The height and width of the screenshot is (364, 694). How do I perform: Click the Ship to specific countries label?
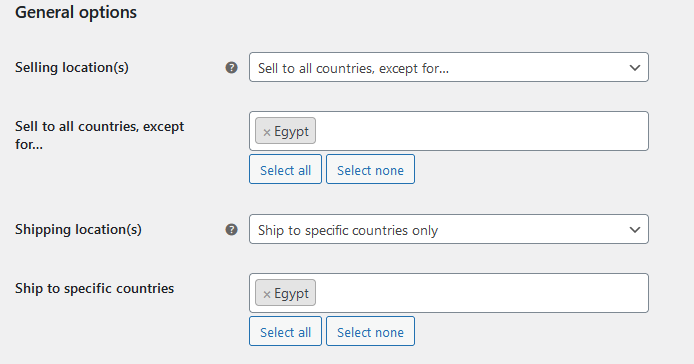pyautogui.click(x=94, y=288)
